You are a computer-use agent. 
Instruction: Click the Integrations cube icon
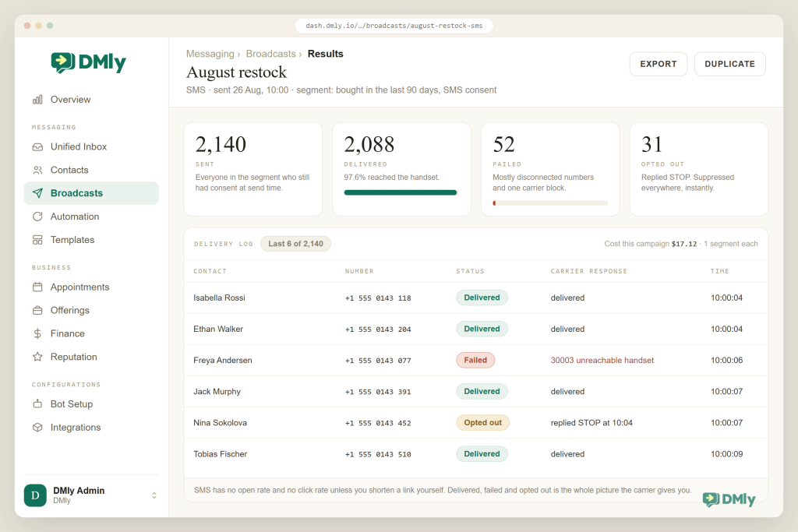[37, 428]
